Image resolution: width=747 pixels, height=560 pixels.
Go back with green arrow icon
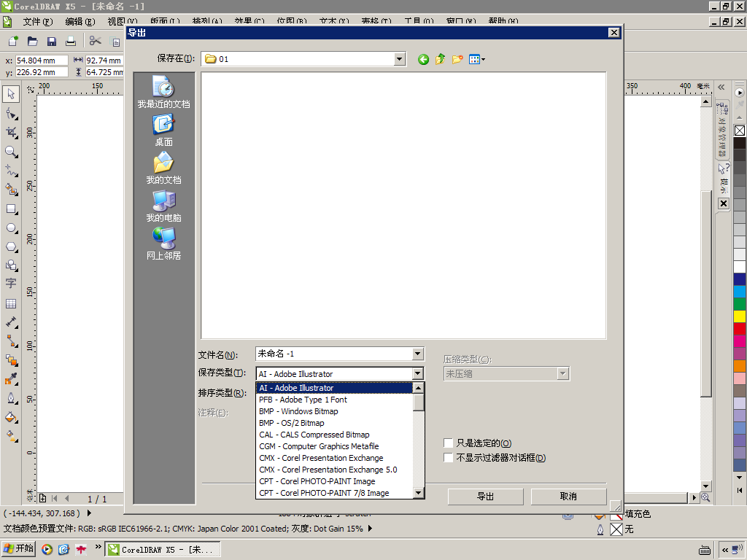423,60
